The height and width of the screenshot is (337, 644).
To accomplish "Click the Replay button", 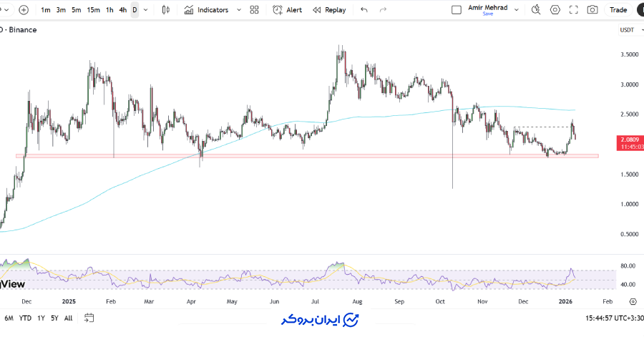I will (x=329, y=10).
